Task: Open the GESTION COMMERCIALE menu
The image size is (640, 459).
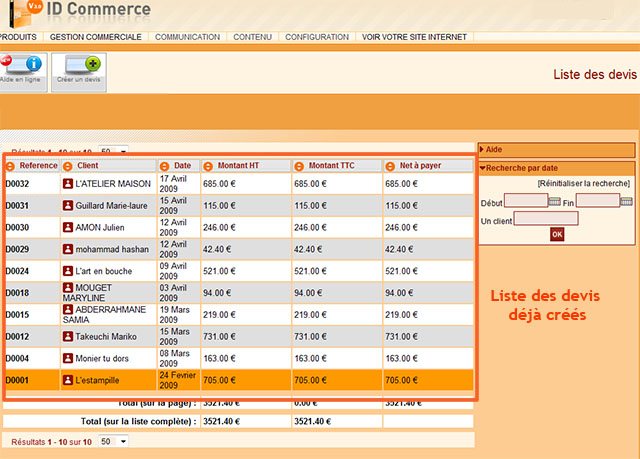Action: coord(96,37)
